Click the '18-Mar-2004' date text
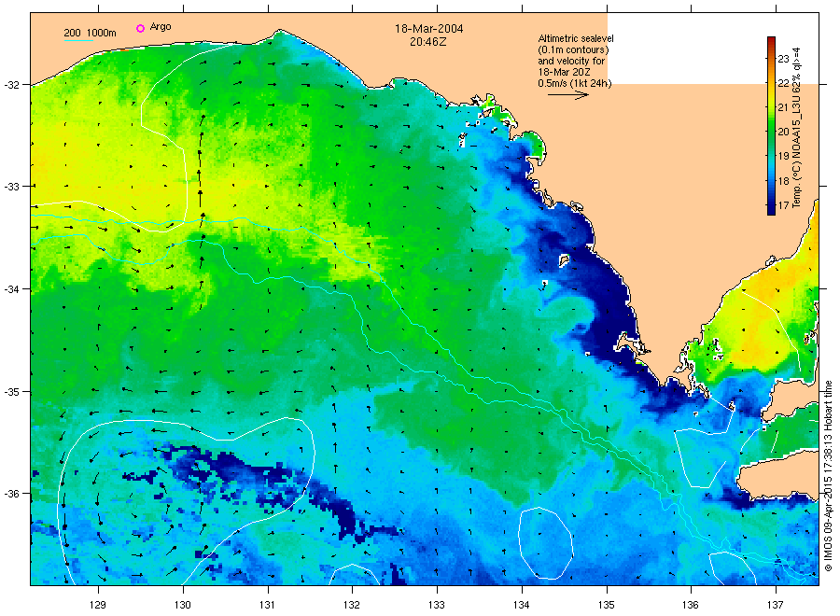The width and height of the screenshot is (840, 616). point(429,29)
